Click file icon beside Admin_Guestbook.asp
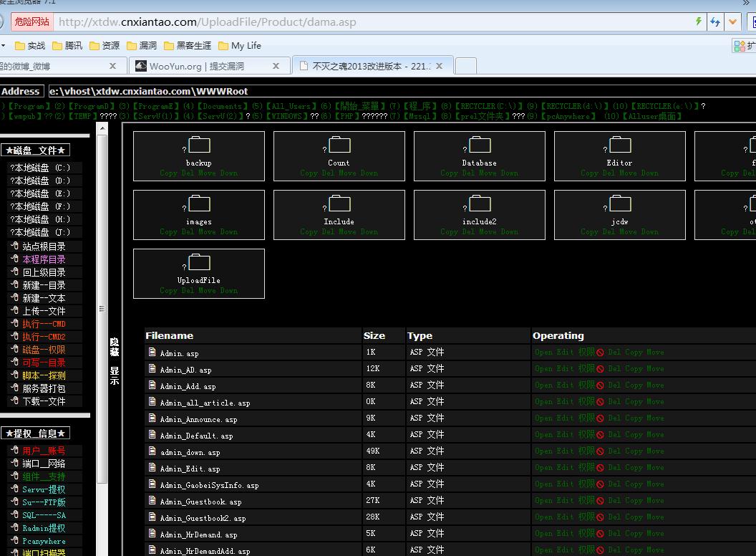Image resolution: width=756 pixels, height=556 pixels. coord(152,500)
